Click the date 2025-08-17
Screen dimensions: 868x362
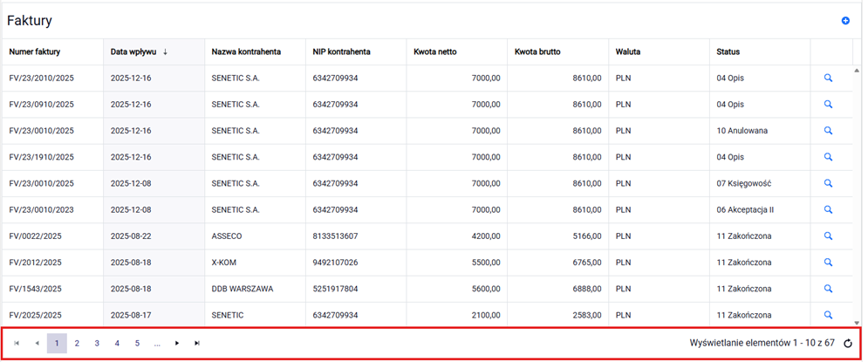point(131,315)
